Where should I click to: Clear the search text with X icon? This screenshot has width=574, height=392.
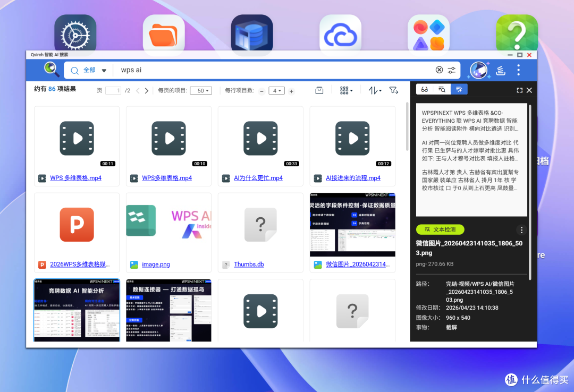coord(440,70)
